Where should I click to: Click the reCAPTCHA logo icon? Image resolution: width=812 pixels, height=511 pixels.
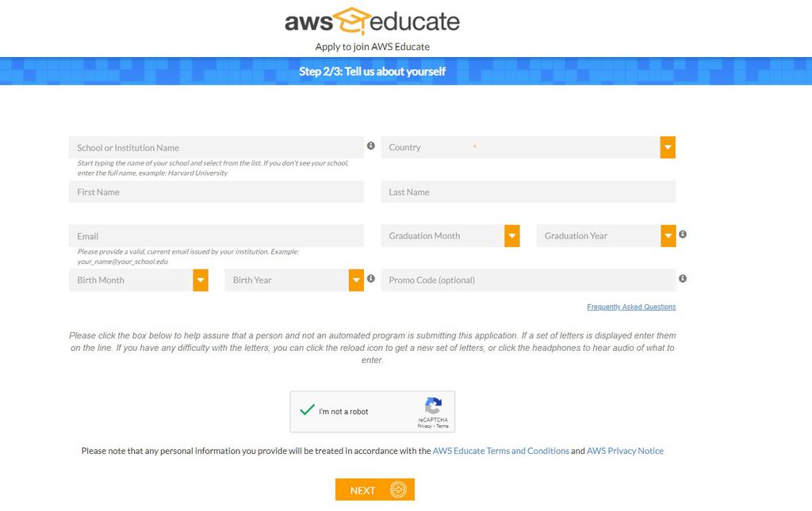pyautogui.click(x=434, y=406)
